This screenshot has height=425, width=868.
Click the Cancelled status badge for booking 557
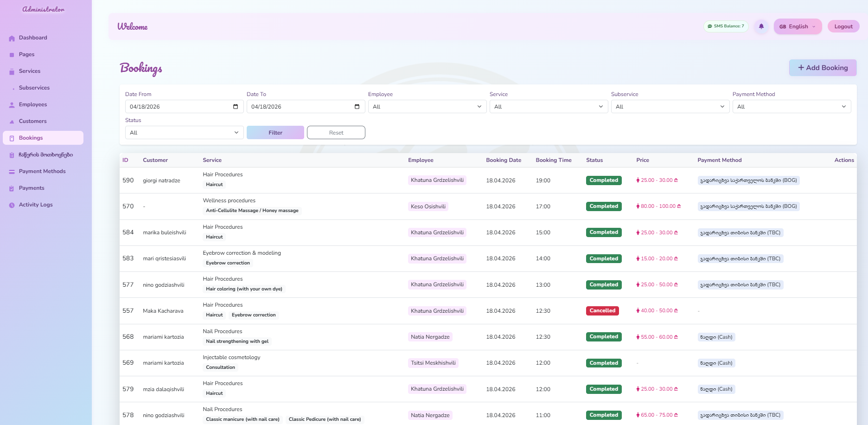(602, 311)
